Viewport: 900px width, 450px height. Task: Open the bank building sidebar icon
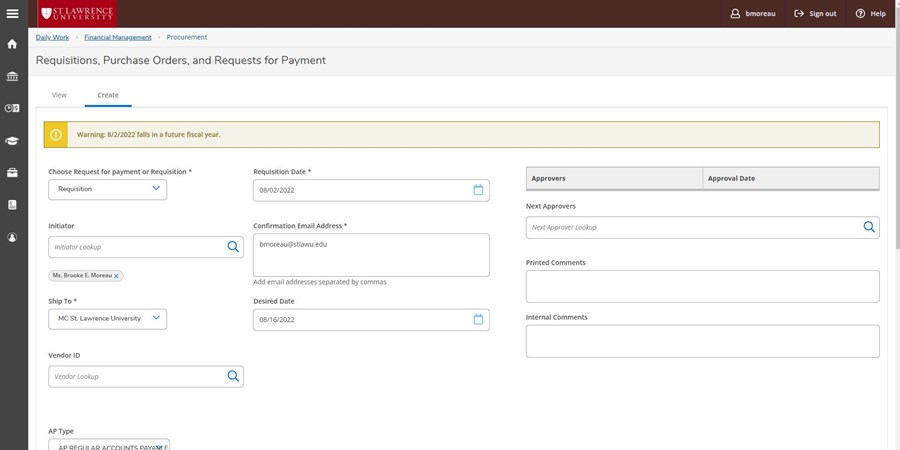12,76
